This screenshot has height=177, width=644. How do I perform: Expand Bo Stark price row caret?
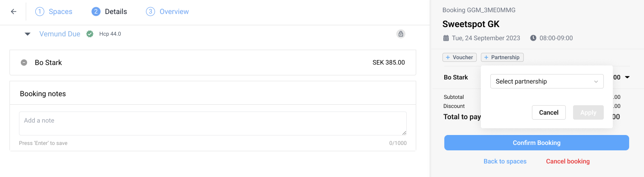(x=627, y=78)
